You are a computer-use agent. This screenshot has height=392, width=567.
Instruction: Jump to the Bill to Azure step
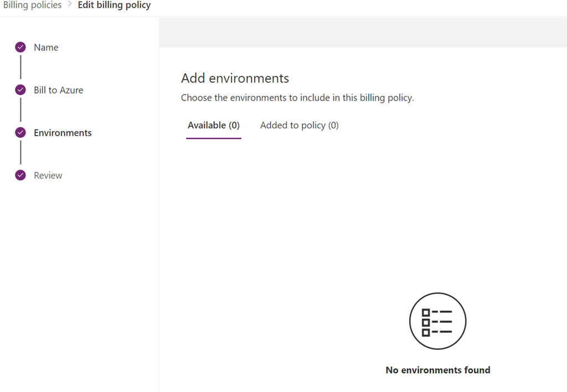(58, 90)
